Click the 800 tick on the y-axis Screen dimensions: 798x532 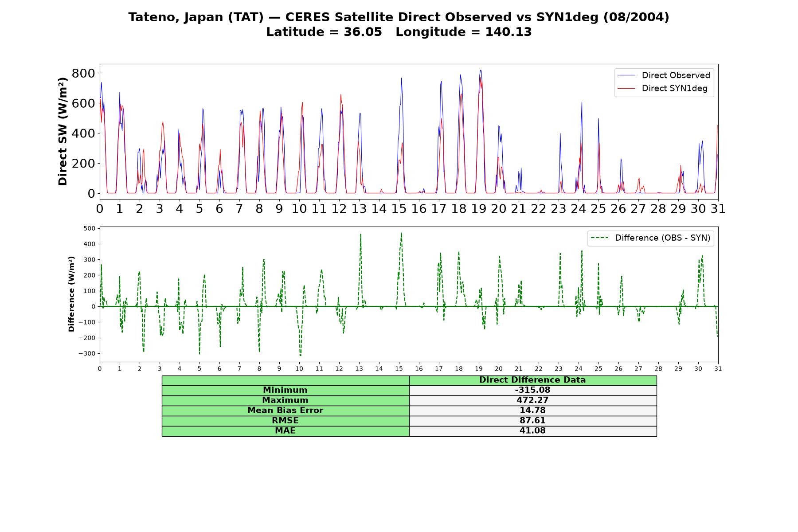83,73
